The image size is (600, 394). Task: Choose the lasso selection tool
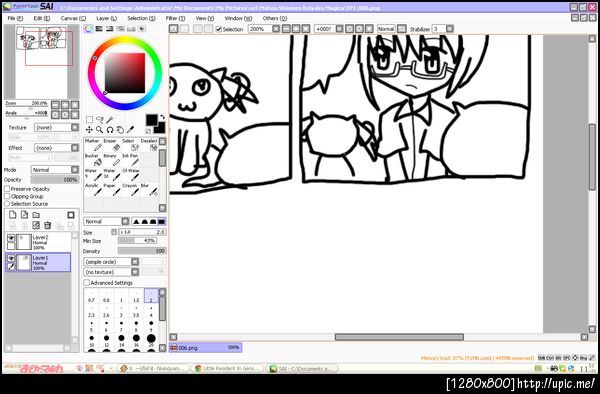[x=99, y=120]
